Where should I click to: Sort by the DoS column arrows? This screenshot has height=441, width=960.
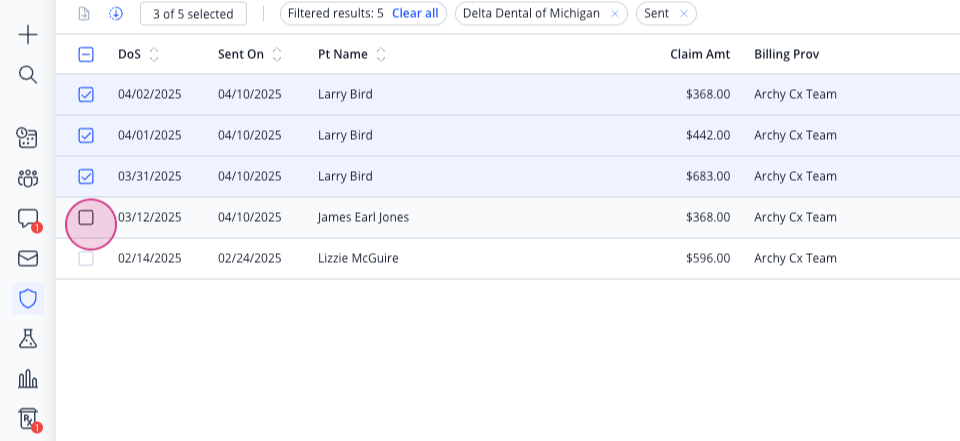point(154,55)
